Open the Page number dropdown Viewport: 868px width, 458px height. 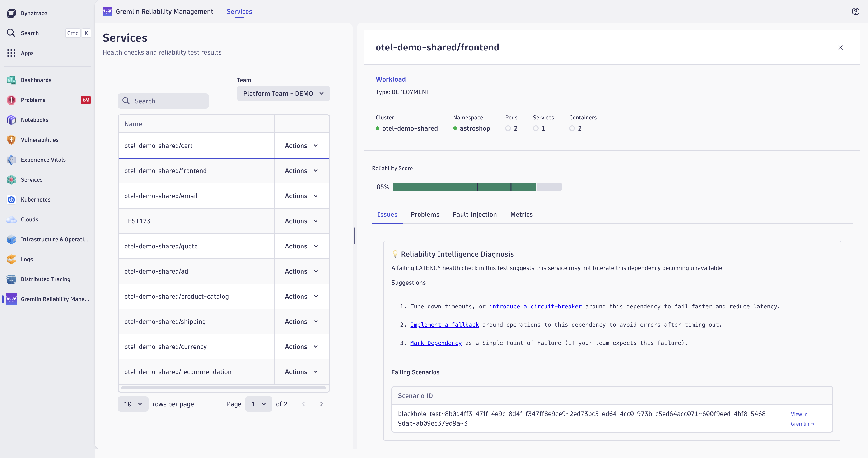click(x=258, y=404)
